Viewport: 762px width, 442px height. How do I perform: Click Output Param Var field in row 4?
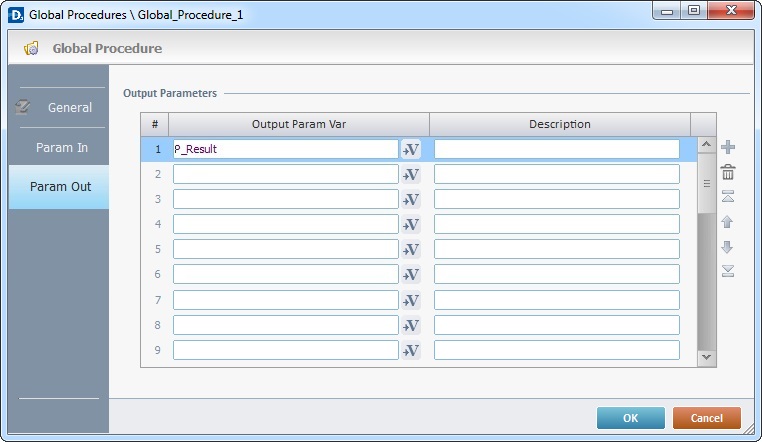point(286,224)
